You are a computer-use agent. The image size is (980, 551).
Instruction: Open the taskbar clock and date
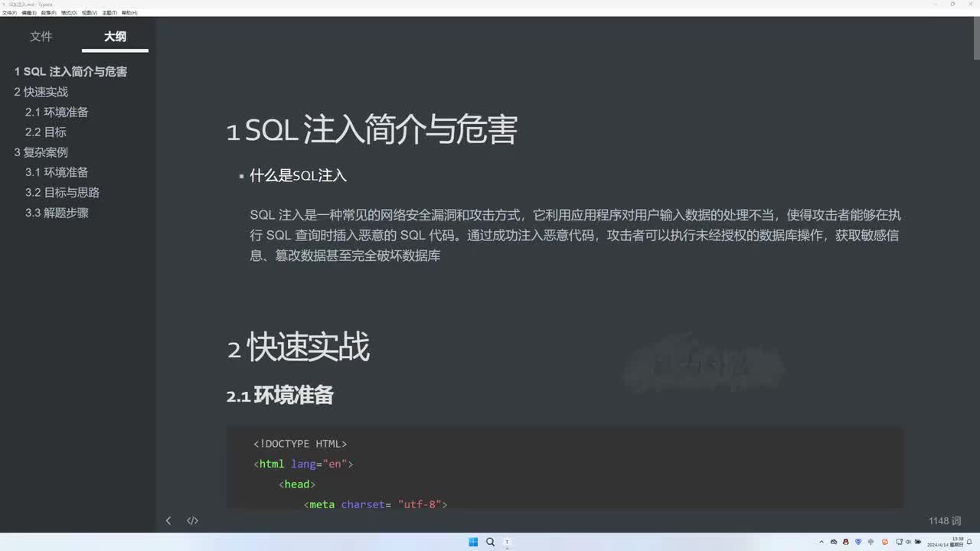click(946, 542)
